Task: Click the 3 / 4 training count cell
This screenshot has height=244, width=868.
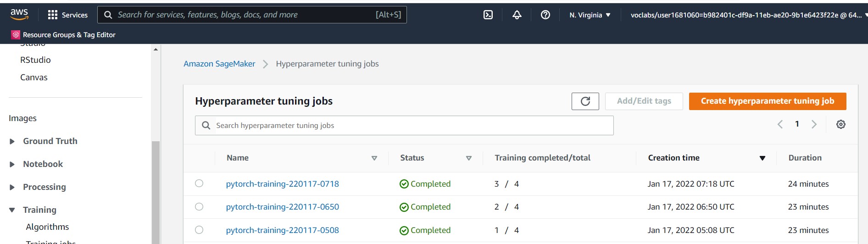Action: (x=506, y=184)
